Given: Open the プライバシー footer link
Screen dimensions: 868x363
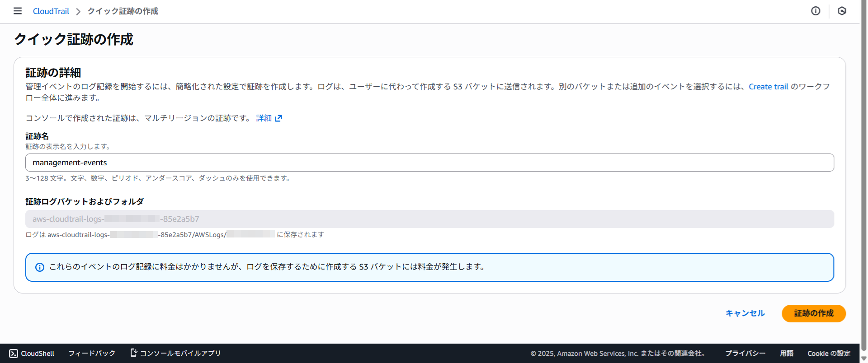Looking at the screenshot, I should (x=745, y=353).
